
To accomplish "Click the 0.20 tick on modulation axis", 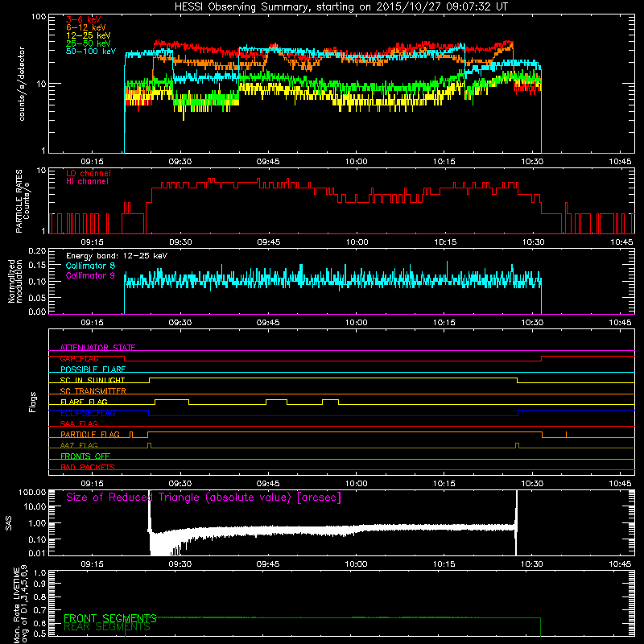I will (37, 251).
